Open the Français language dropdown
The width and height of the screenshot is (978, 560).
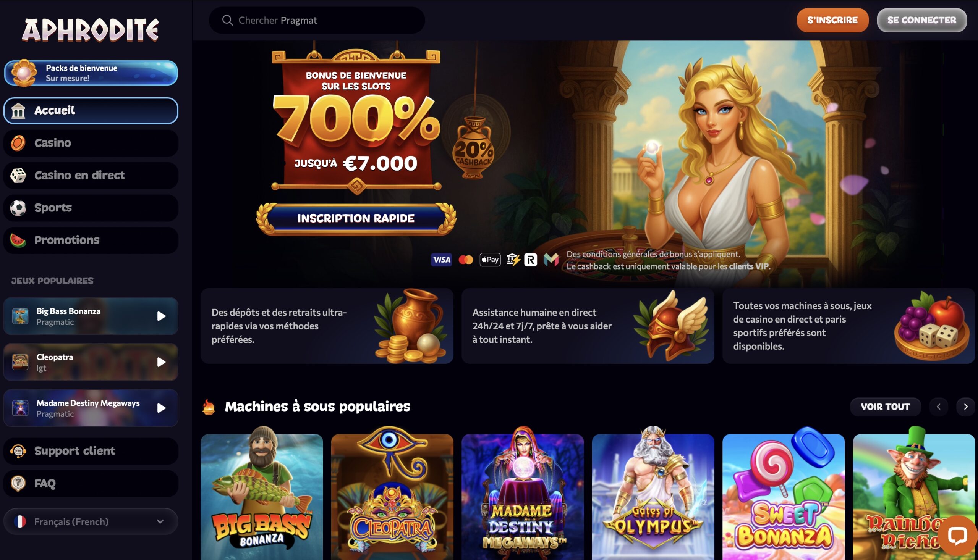pyautogui.click(x=91, y=521)
